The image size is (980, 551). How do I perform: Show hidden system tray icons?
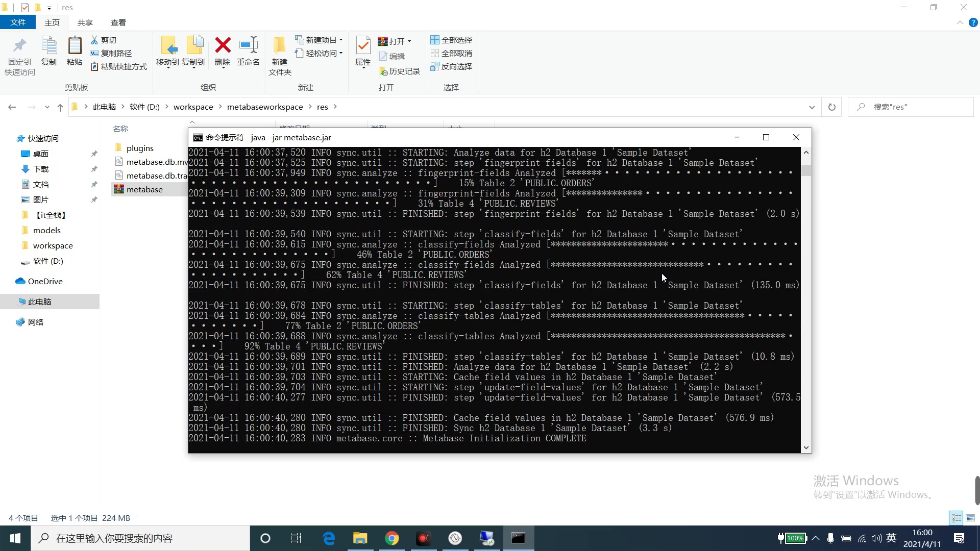(x=816, y=538)
